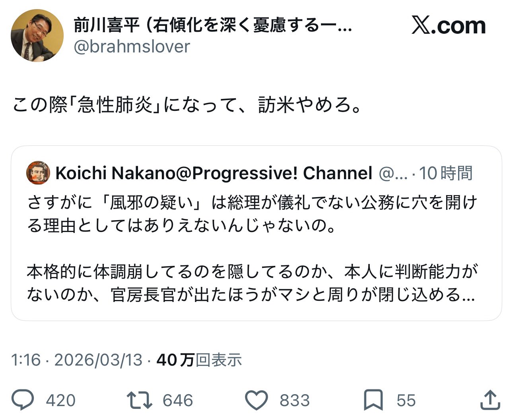The width and height of the screenshot is (513, 420).
Task: Click the 前川喜平 display name
Action: (107, 26)
